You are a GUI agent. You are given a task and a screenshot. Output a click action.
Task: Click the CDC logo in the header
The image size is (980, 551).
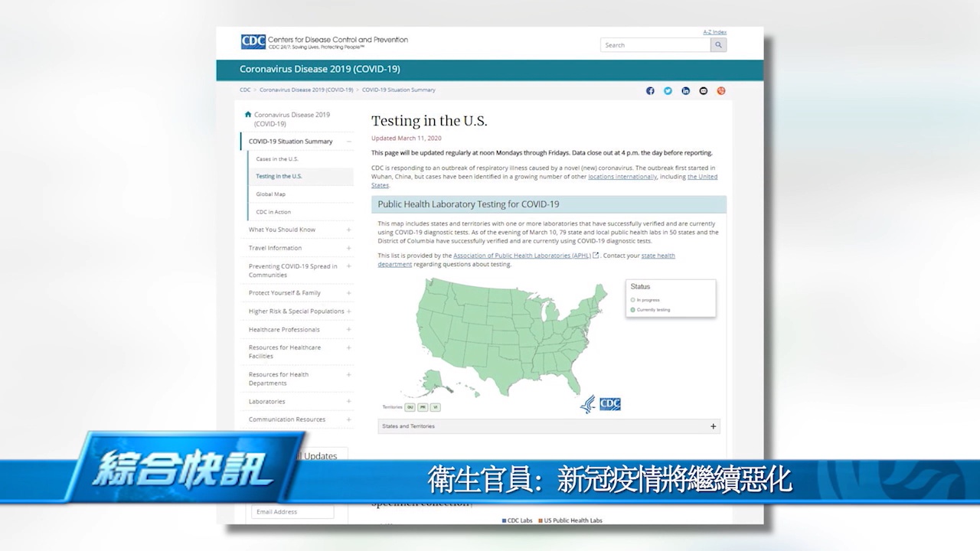pos(253,41)
